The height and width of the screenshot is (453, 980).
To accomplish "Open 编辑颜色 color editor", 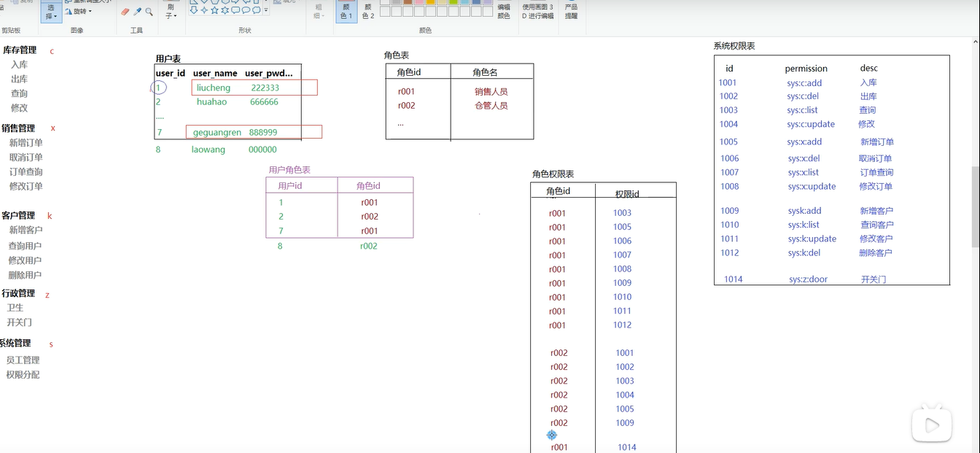I will click(504, 11).
